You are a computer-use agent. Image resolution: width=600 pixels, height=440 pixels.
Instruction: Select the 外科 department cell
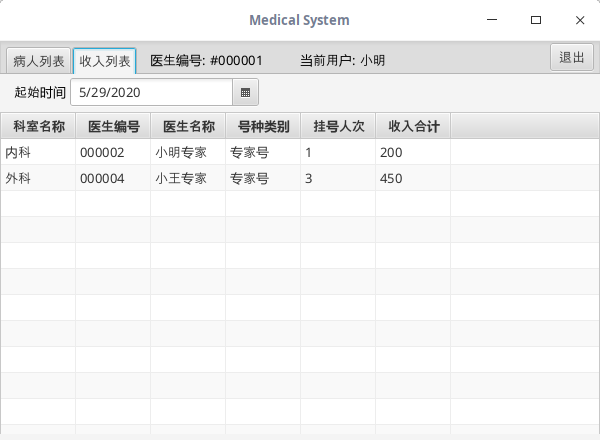(38, 178)
